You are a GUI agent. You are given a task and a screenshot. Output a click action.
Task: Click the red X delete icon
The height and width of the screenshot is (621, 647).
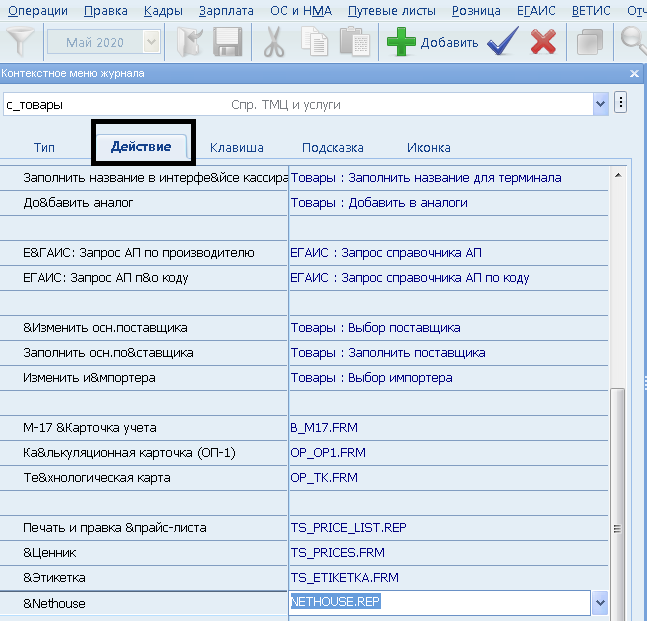(x=543, y=42)
